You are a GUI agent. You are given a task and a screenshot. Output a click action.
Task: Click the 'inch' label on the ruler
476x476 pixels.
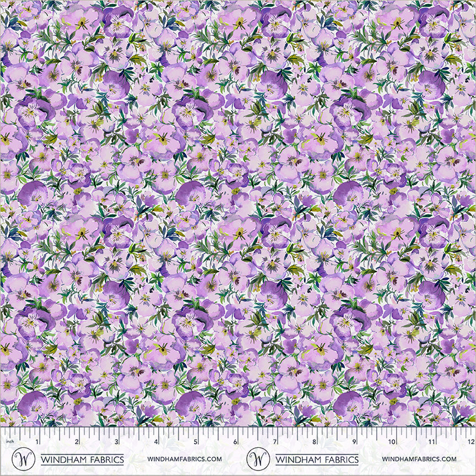[8, 442]
